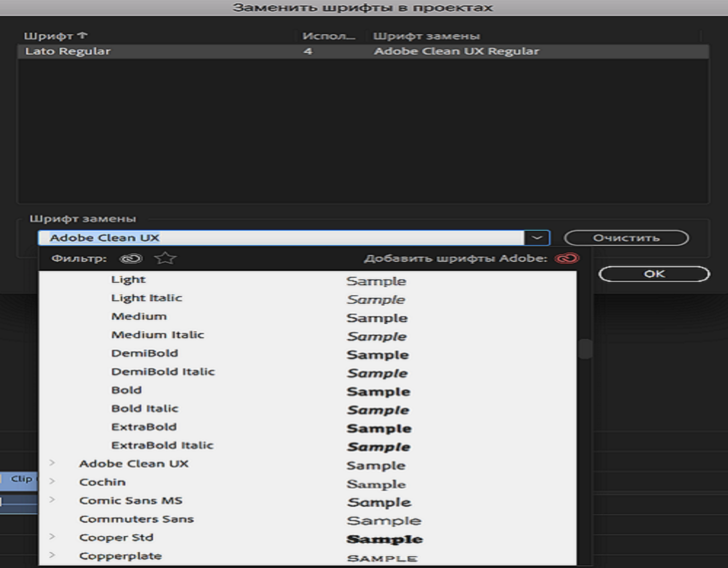Viewport: 728px width, 568px height.
Task: Confirm with the OK button
Action: pos(654,274)
